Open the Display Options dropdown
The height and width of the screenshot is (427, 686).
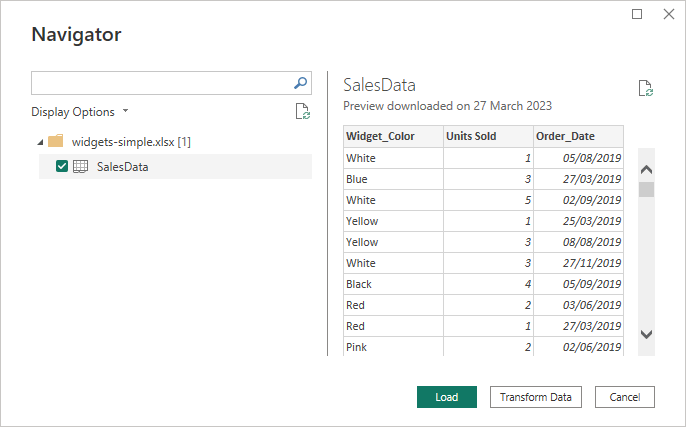click(80, 112)
